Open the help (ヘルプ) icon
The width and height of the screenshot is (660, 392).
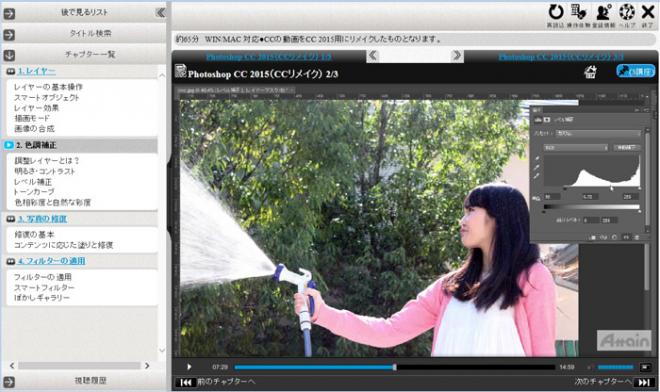point(627,12)
